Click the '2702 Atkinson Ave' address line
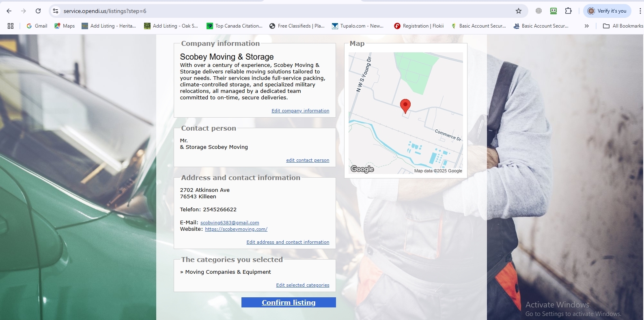This screenshot has width=644, height=320. [x=205, y=190]
